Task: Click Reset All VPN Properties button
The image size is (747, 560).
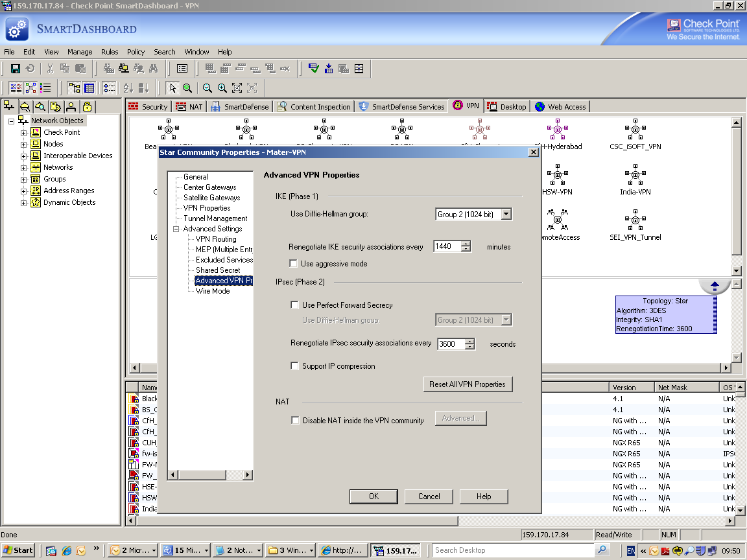Action: pos(468,384)
